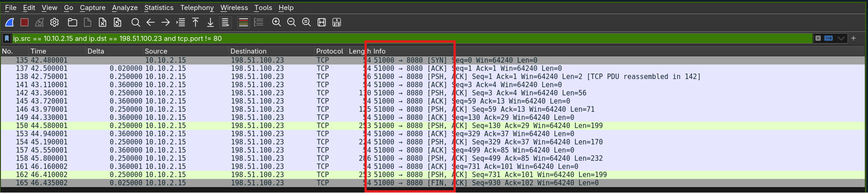The image size is (868, 193).
Task: Select packet 146 with Len=71
Action: pyautogui.click(x=434, y=109)
